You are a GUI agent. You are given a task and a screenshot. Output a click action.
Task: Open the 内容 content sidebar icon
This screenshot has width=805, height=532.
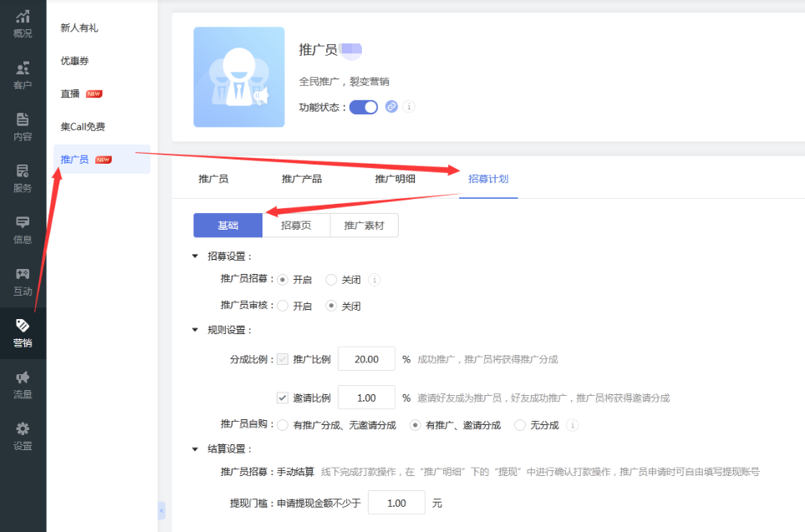pos(23,127)
